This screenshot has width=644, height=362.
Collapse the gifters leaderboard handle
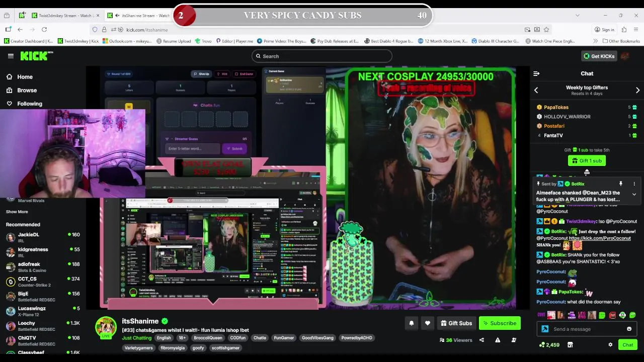[x=587, y=172]
